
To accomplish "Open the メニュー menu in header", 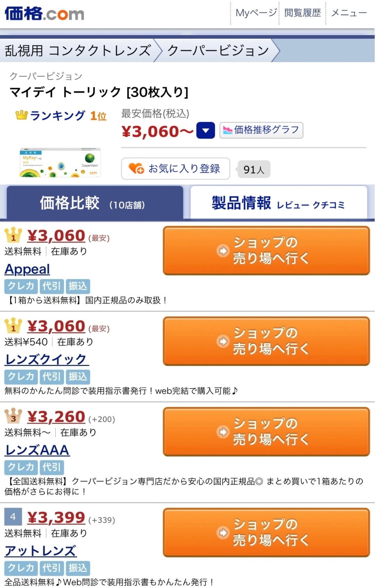I will coord(349,13).
